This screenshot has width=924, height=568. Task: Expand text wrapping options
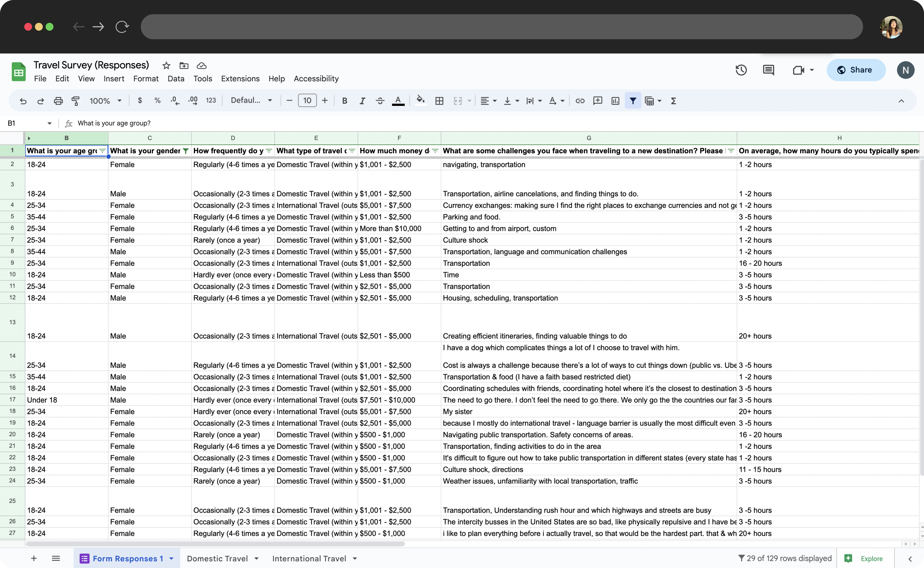(x=540, y=101)
